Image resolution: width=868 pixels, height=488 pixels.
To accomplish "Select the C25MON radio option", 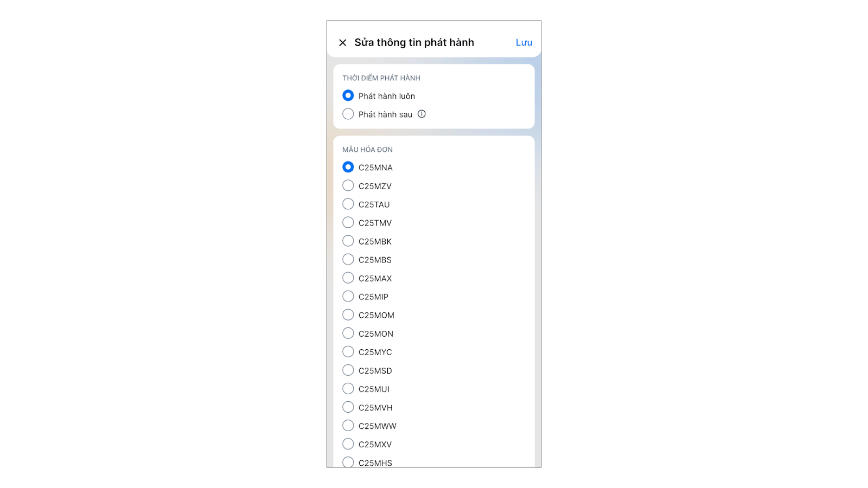I will coord(348,333).
